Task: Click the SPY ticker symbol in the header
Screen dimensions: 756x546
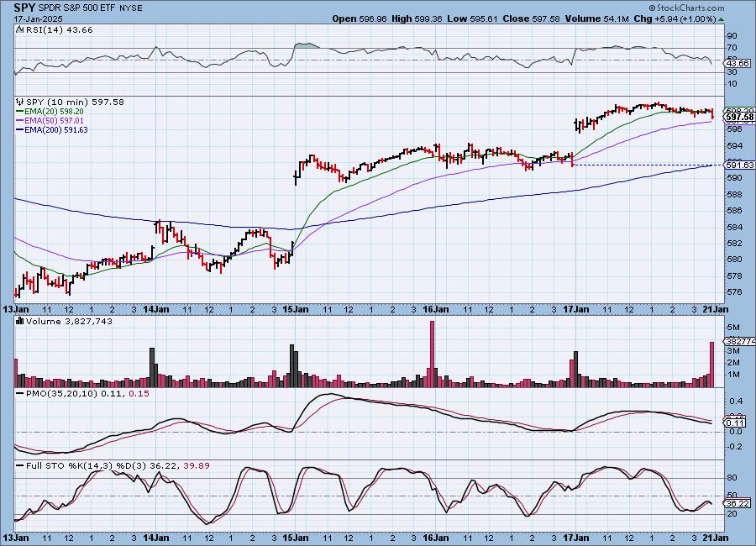Action: [24, 8]
